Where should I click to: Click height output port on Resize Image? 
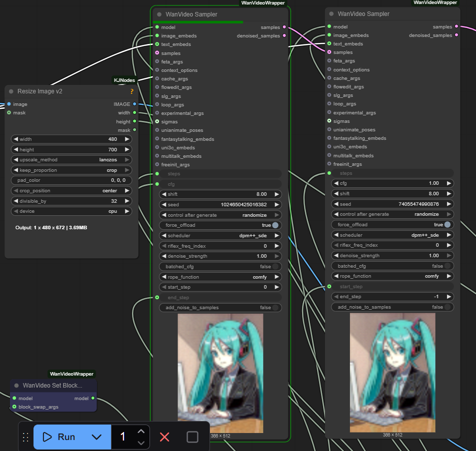[x=134, y=121]
